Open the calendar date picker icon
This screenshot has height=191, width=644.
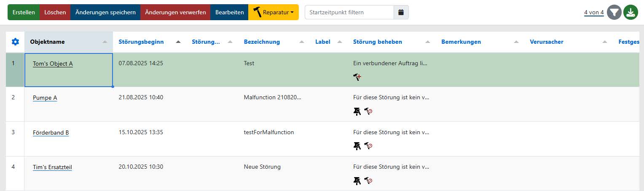click(x=401, y=12)
